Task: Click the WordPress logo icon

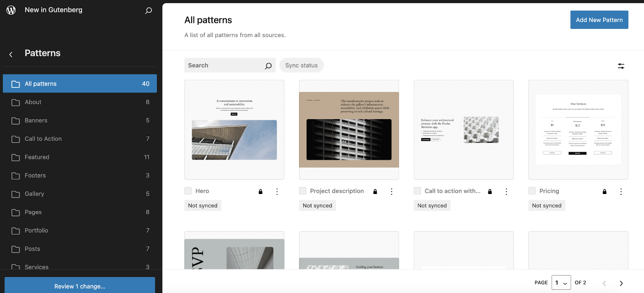Action: [11, 10]
